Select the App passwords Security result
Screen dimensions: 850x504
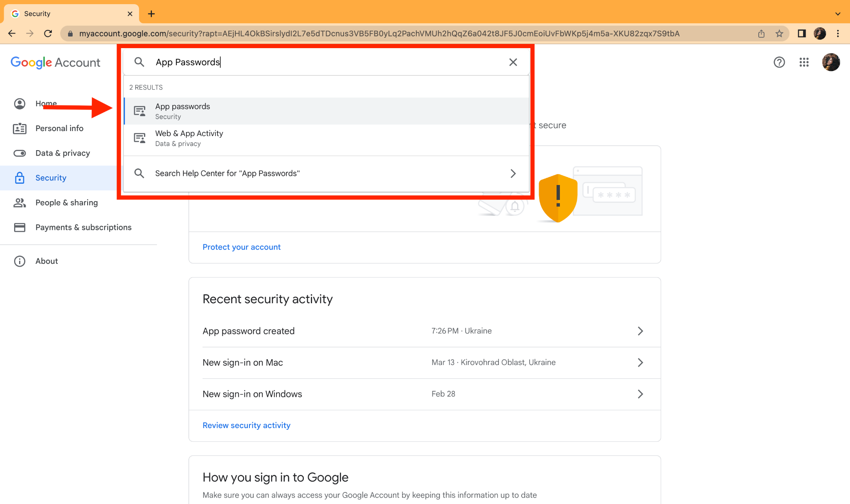(327, 111)
